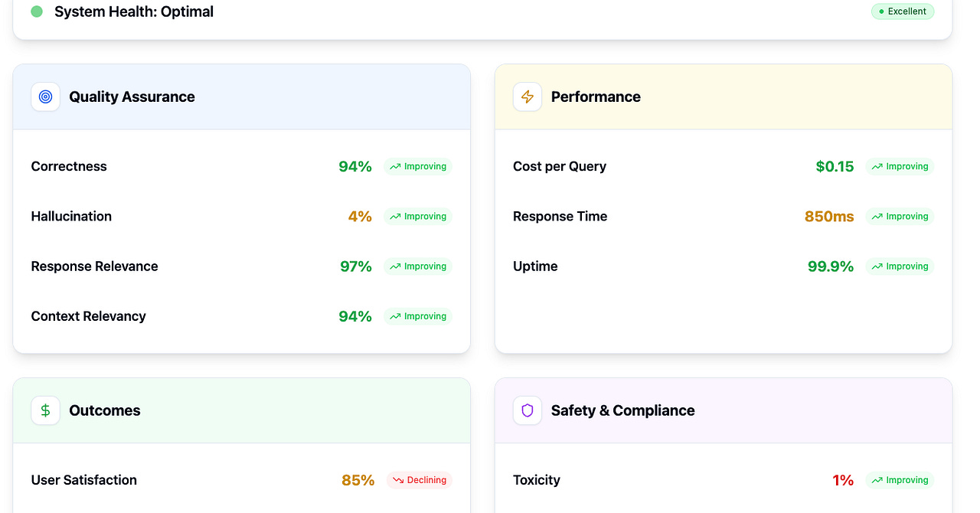Viewport: 980px width, 513px height.
Task: Click Improving badge for Uptime
Action: tap(900, 266)
